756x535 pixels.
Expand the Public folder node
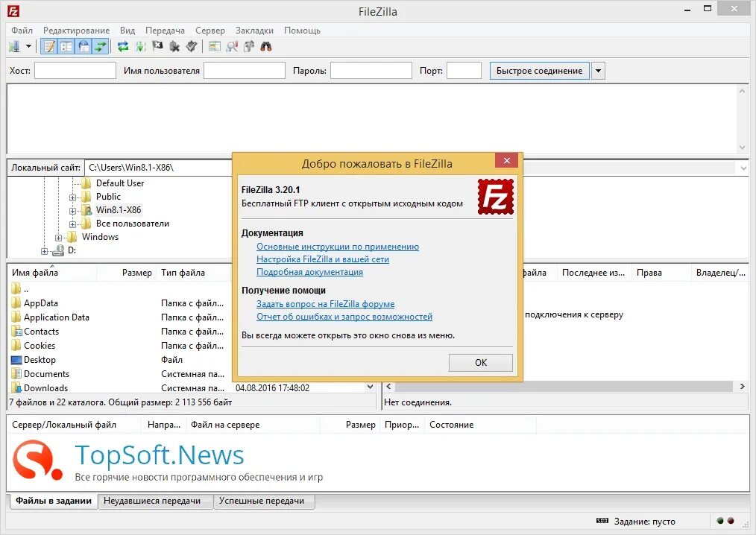[72, 197]
